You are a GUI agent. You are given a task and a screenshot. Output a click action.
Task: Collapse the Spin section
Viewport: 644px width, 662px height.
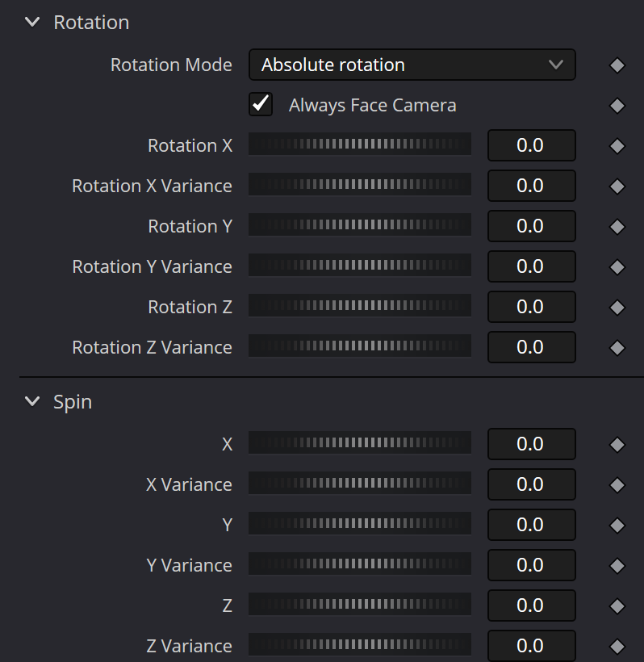pos(32,401)
